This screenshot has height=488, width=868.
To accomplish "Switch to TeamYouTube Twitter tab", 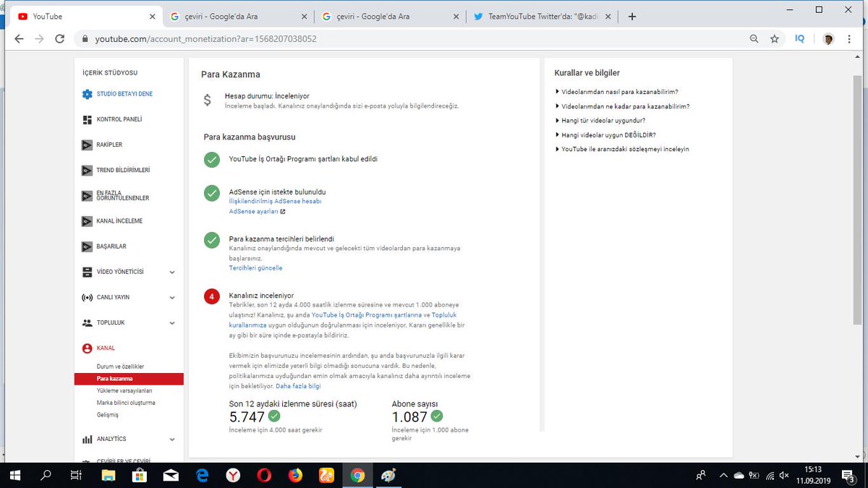I will click(x=540, y=17).
